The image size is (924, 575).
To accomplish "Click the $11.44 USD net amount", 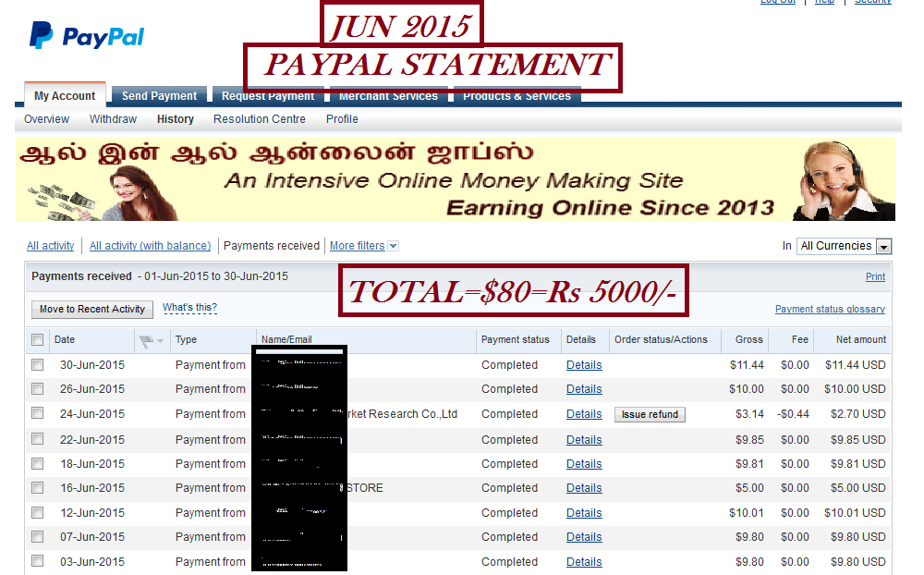I will coord(855,365).
